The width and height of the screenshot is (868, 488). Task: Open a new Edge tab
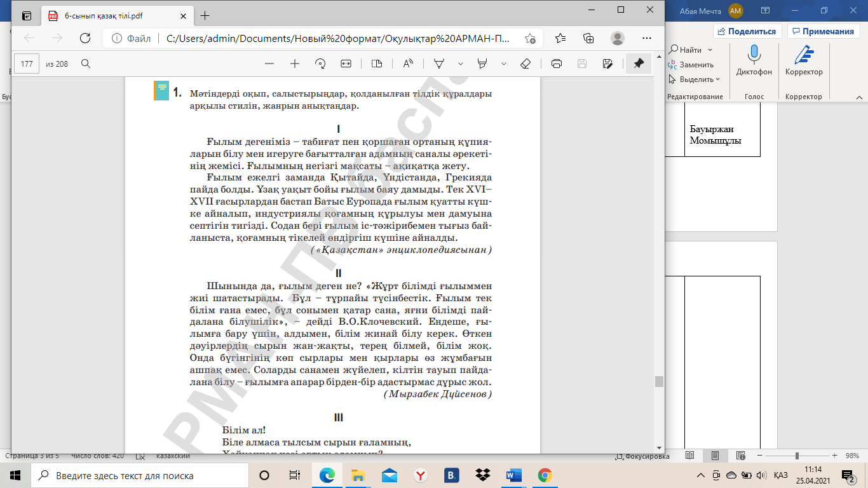coord(205,16)
